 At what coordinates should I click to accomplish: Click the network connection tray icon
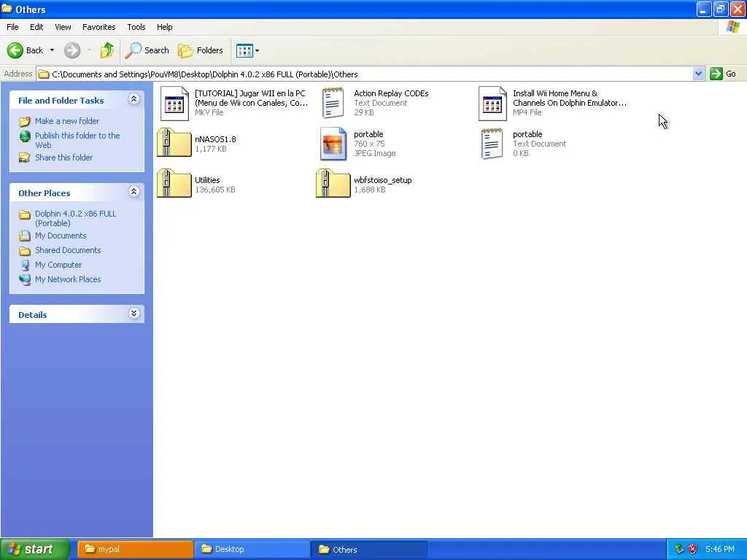[x=679, y=549]
